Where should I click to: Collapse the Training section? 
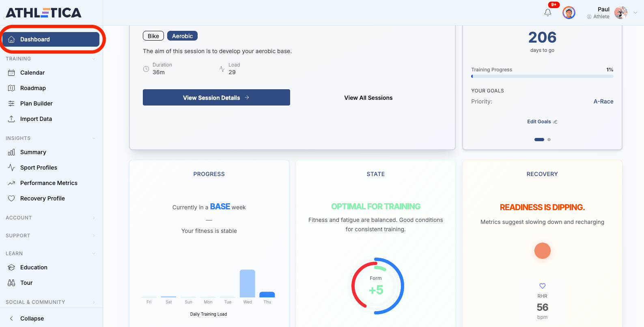tap(94, 59)
